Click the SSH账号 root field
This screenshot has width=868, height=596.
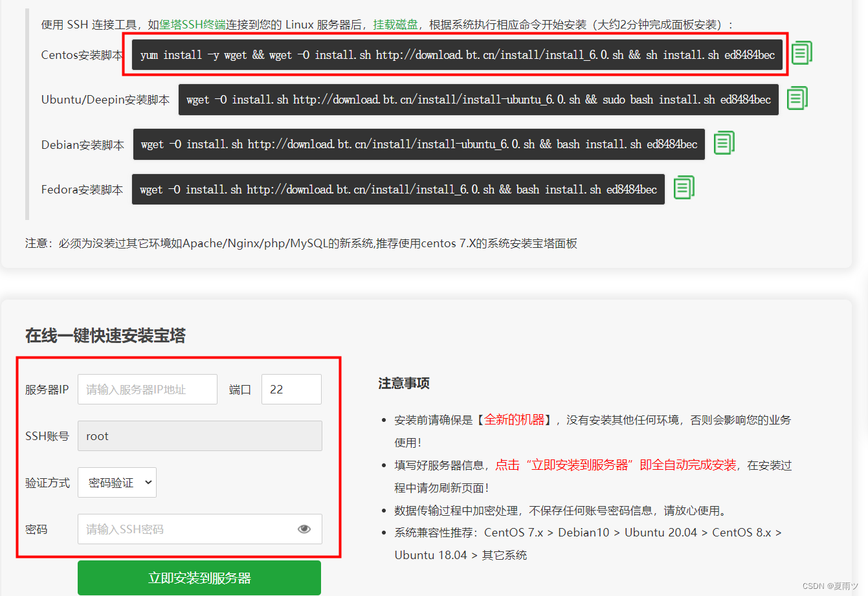coord(200,436)
